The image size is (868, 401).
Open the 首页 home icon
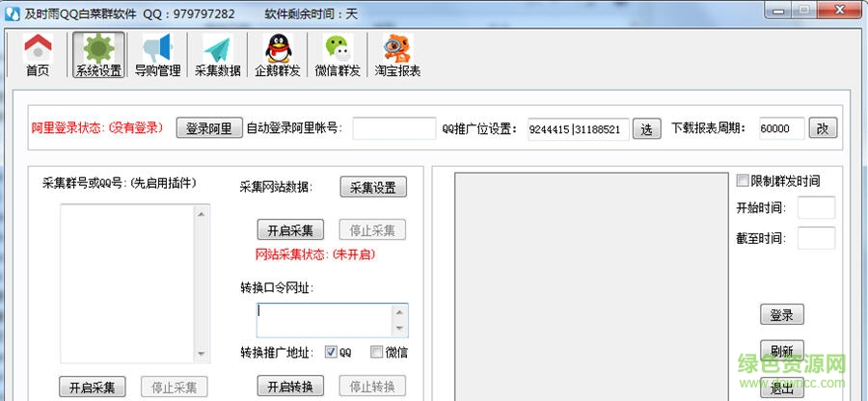coord(38,55)
